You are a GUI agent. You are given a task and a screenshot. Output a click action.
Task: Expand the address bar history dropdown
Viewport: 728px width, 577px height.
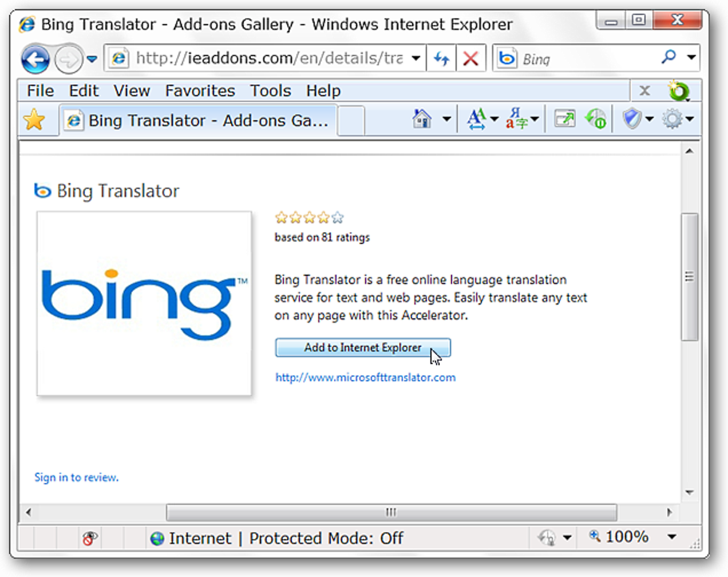click(x=416, y=58)
